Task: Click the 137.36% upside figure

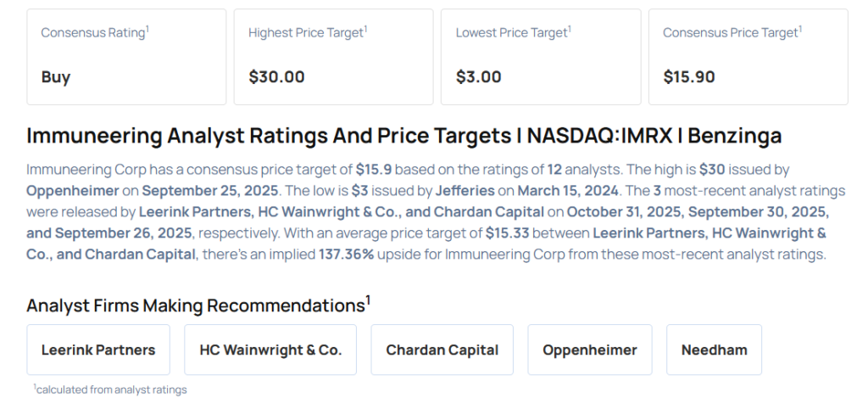Action: 347,254
